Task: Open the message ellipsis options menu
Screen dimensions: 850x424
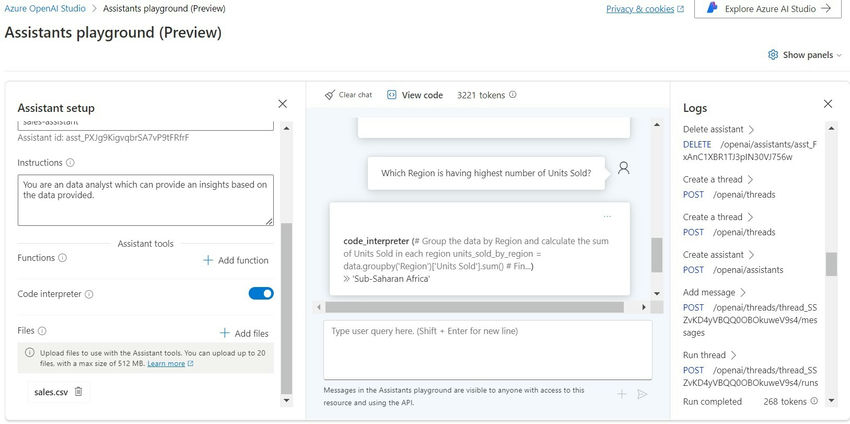Action: click(x=607, y=217)
